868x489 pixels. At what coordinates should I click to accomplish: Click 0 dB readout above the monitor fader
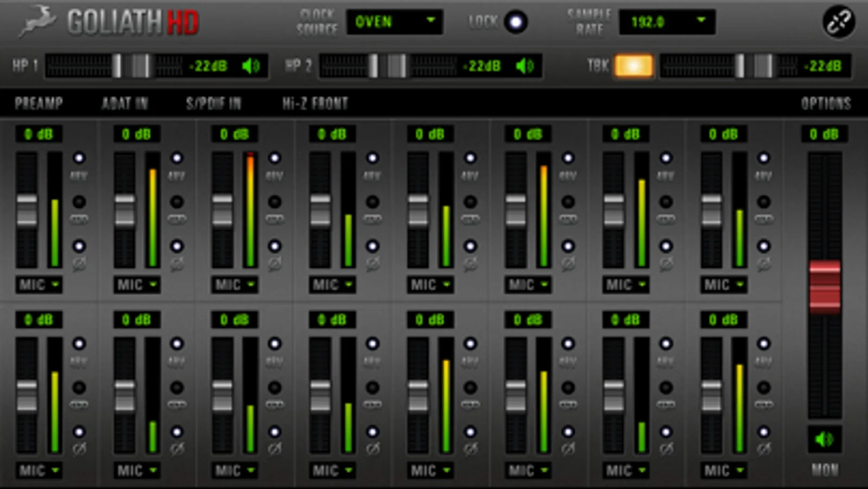tap(825, 134)
